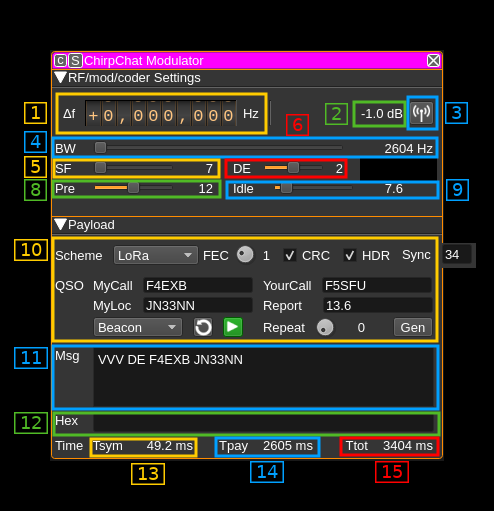Viewport: 494px width, 511px height.
Task: Send the message with the green play button
Action: coord(233,327)
